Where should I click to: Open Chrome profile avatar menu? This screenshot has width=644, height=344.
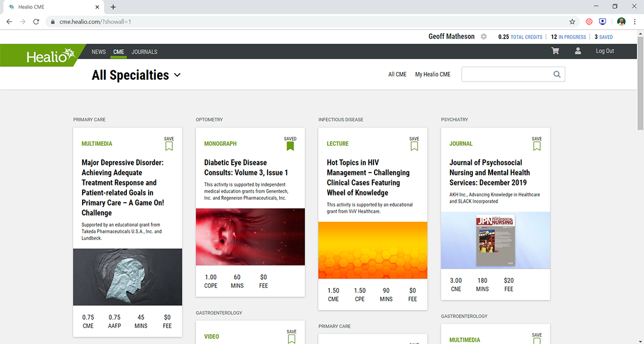click(x=621, y=22)
